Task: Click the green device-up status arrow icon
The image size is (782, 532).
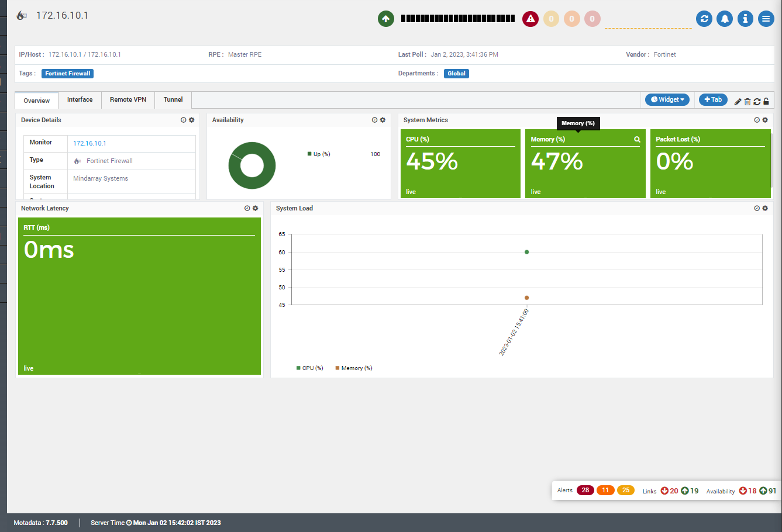Action: click(x=385, y=19)
